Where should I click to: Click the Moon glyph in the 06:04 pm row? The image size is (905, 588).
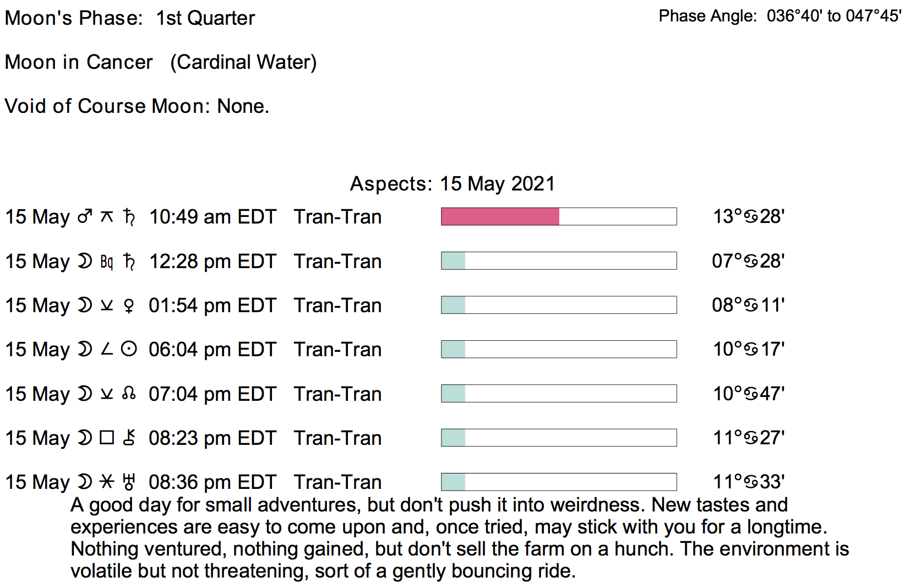84,349
